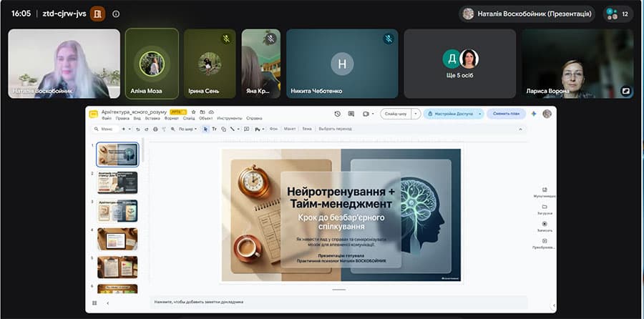
Task: Click the Меню search field in toolbar
Action: 104,129
